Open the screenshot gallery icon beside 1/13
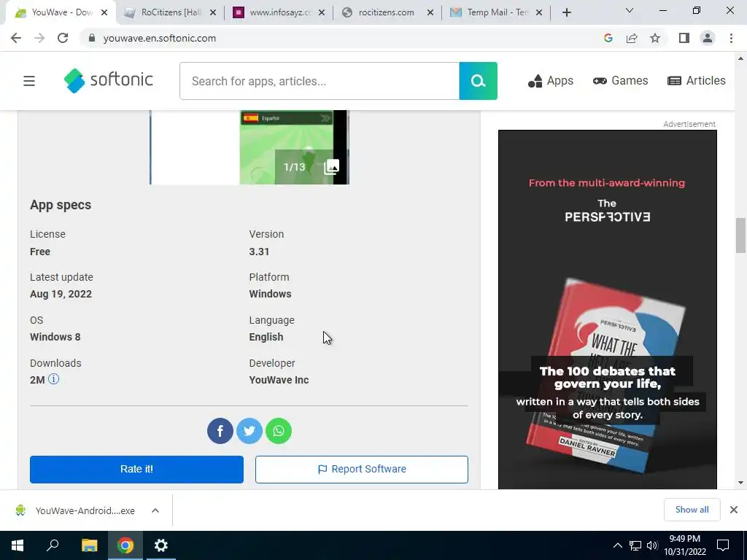747x560 pixels. 332,167
